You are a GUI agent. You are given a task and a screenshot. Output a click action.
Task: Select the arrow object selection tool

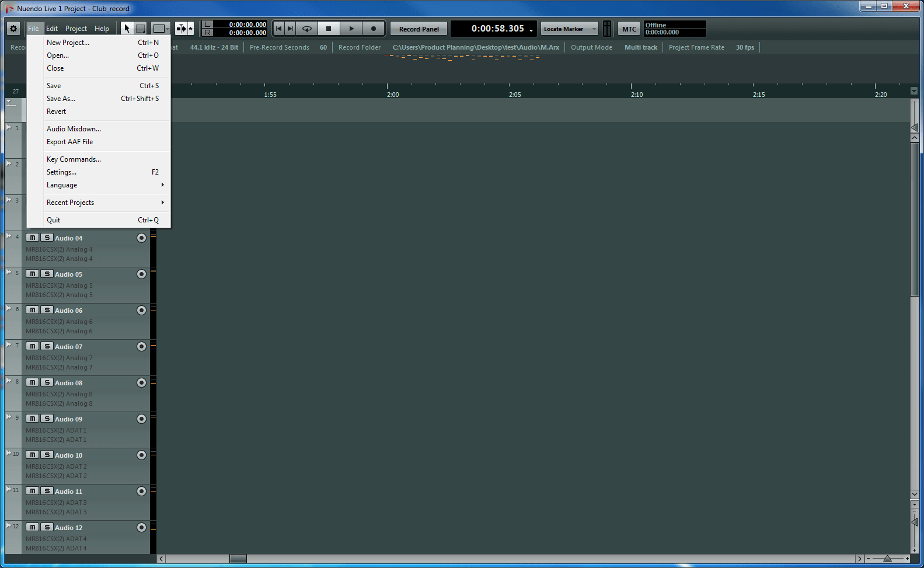[x=127, y=28]
